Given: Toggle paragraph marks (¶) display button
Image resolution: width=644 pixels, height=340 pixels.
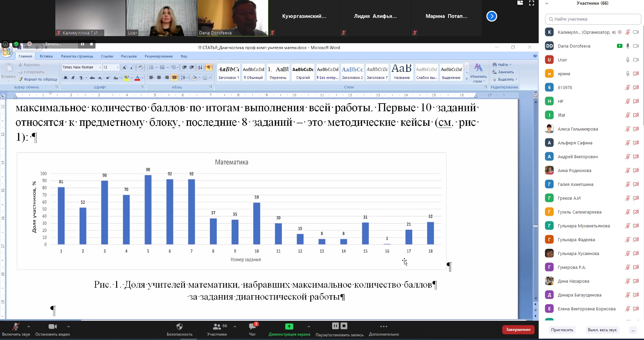Looking at the screenshot, I should [209, 67].
